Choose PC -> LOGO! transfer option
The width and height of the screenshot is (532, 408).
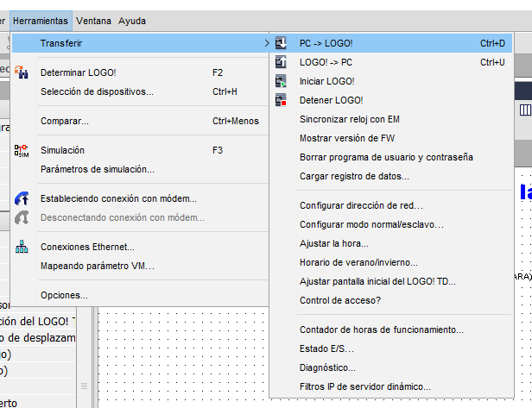[x=391, y=43]
